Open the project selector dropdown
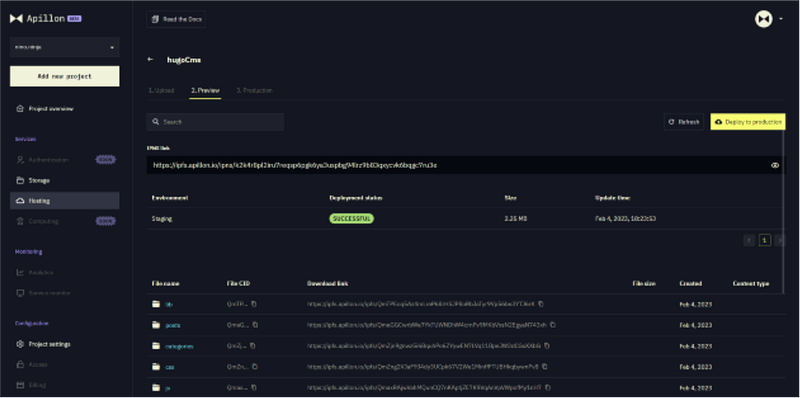The height and width of the screenshot is (398, 800). [65, 47]
